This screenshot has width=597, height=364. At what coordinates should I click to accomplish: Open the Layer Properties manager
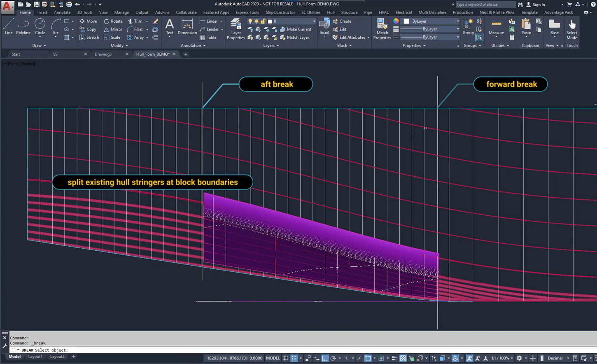pos(236,28)
